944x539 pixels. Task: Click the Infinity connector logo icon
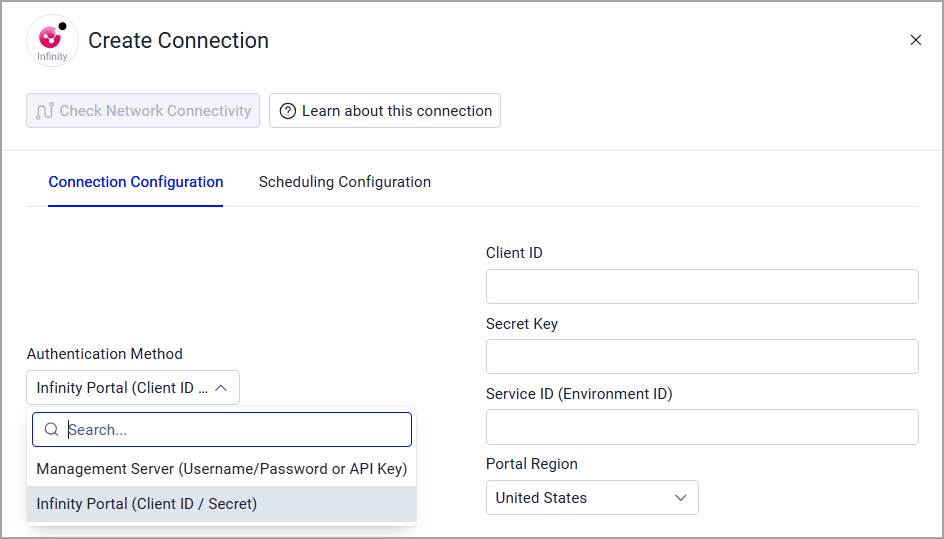pyautogui.click(x=52, y=40)
